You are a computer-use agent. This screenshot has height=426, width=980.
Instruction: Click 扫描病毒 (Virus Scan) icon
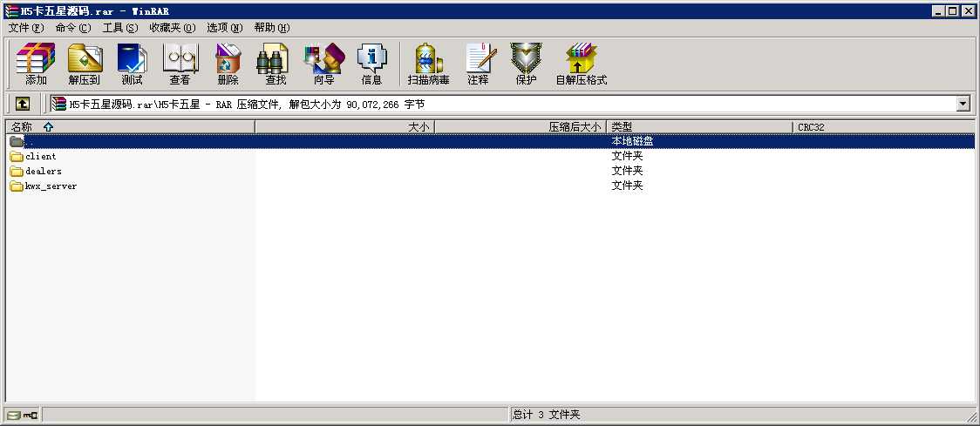(x=429, y=64)
